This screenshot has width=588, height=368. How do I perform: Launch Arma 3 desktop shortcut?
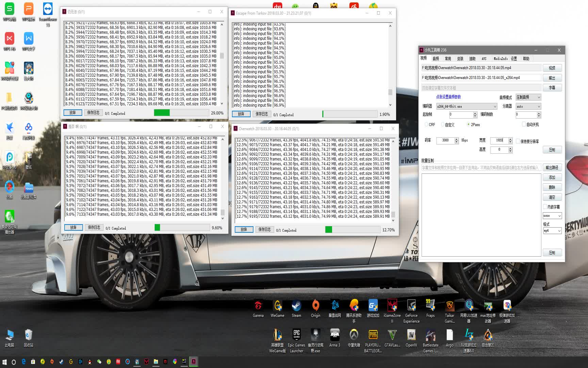335,338
